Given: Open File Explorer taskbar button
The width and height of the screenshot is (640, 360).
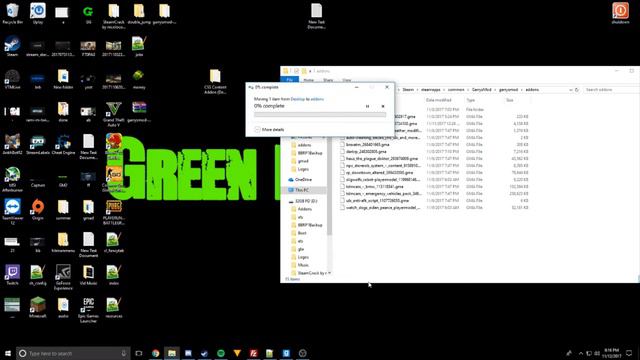Looking at the screenshot, I should (172, 353).
